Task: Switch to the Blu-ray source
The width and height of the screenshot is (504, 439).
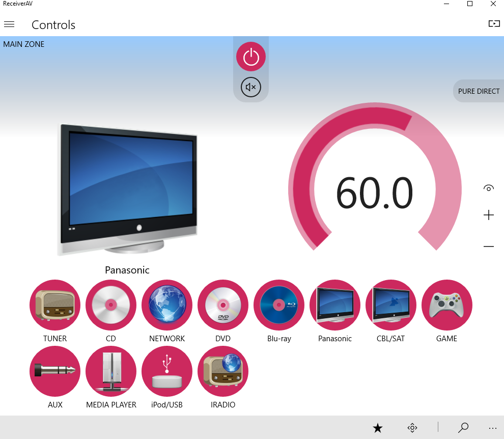Action: coord(279,305)
